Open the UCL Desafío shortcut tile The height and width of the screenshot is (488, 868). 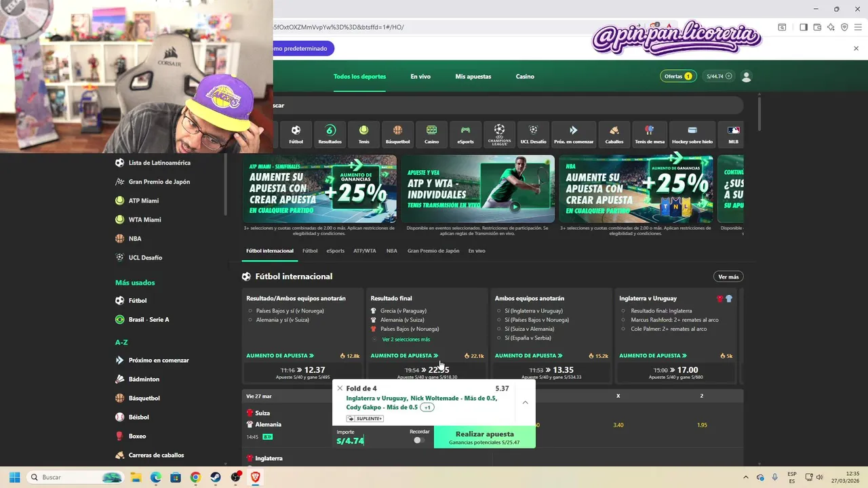[533, 134]
